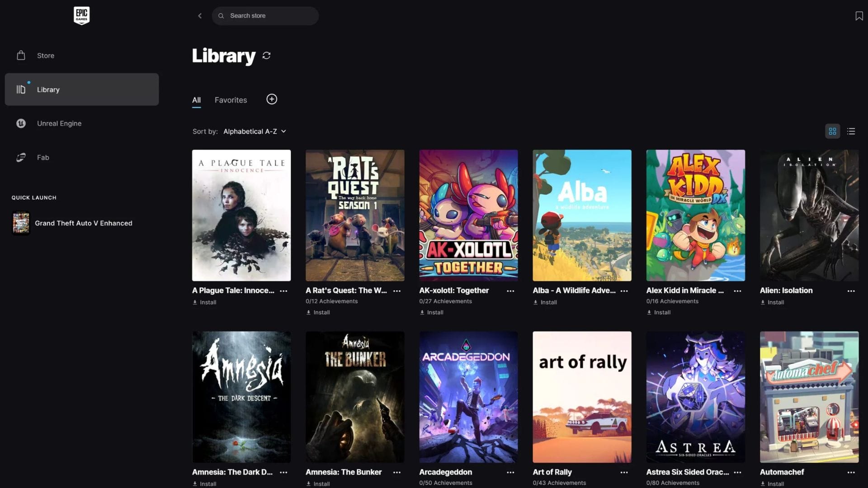Open A Rat's Quest cover art
This screenshot has width=868, height=488.
(x=355, y=215)
